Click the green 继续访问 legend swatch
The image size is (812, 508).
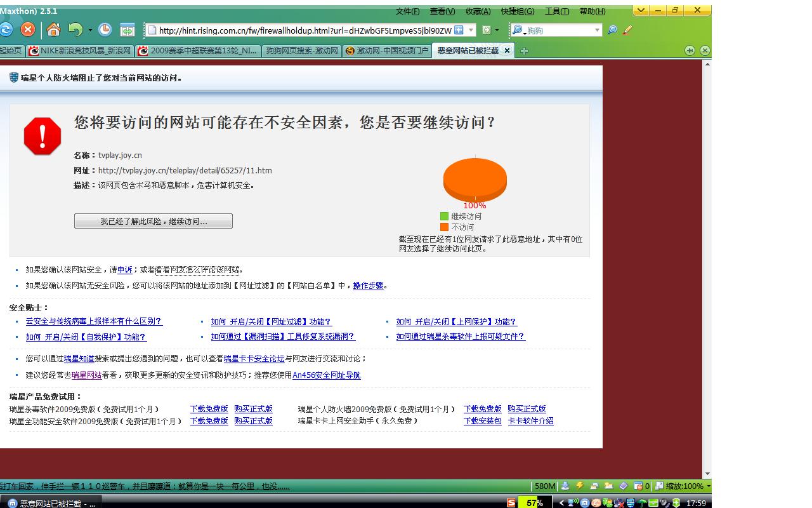pyautogui.click(x=444, y=217)
